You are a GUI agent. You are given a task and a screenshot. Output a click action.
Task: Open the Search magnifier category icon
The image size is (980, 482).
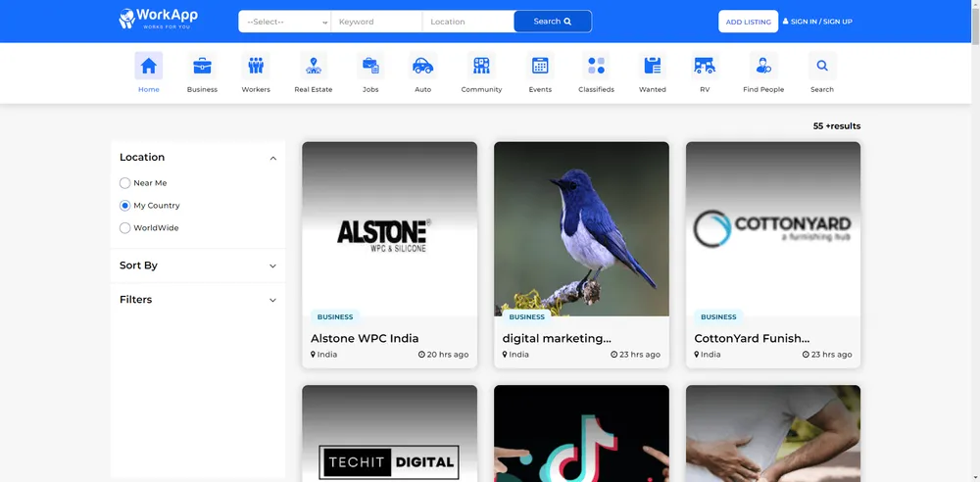pos(822,66)
